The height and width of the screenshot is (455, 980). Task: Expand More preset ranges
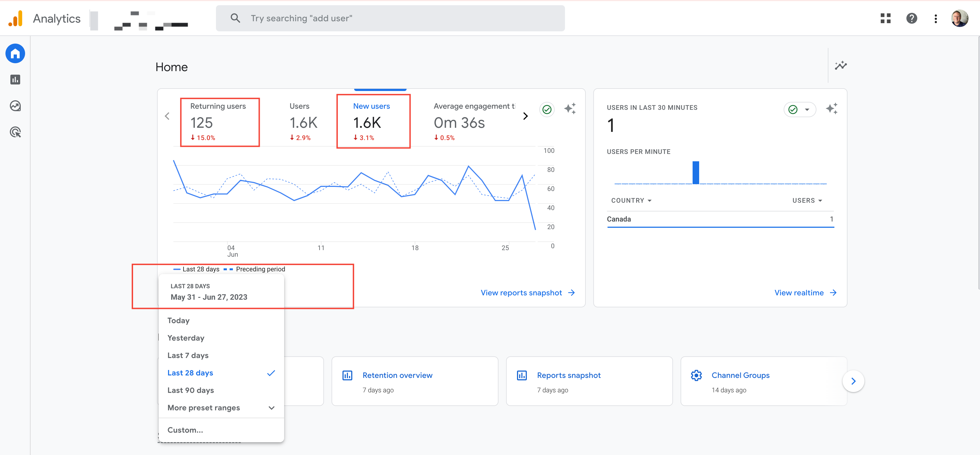[x=221, y=408]
